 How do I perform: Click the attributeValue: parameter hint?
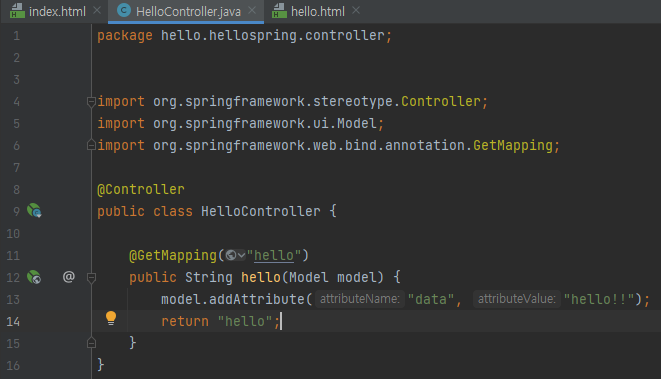516,299
